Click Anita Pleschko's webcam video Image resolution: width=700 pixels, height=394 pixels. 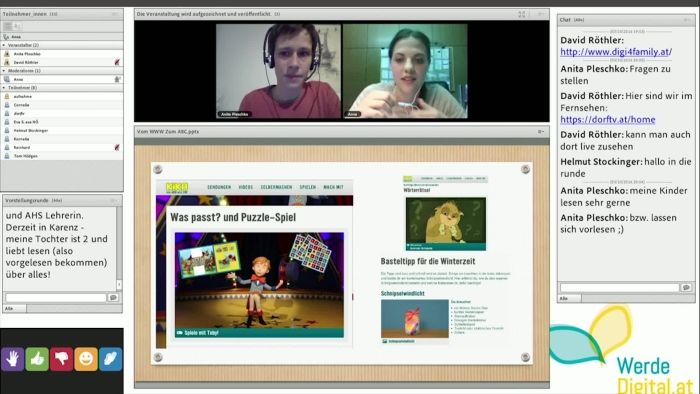(279, 71)
